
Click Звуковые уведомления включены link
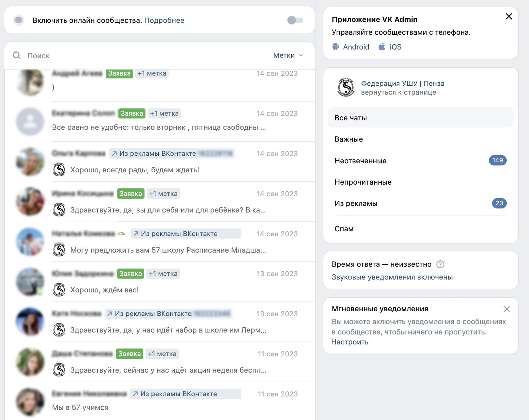[x=392, y=277]
